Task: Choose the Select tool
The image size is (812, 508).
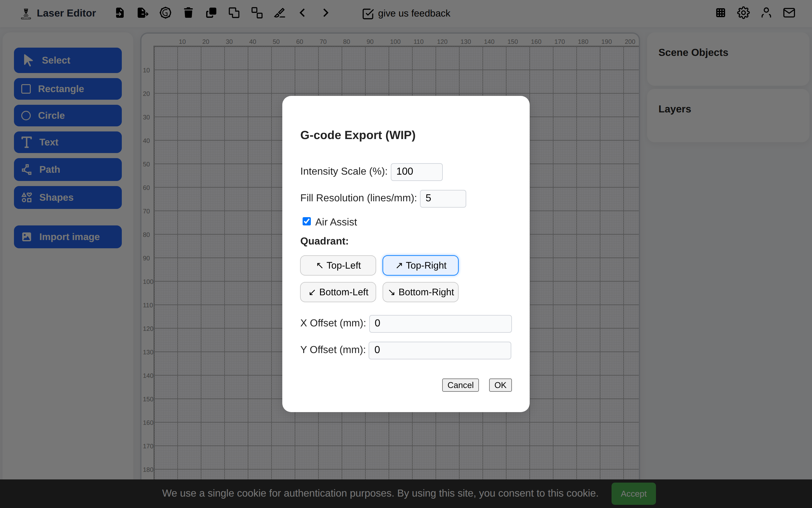Action: point(68,60)
